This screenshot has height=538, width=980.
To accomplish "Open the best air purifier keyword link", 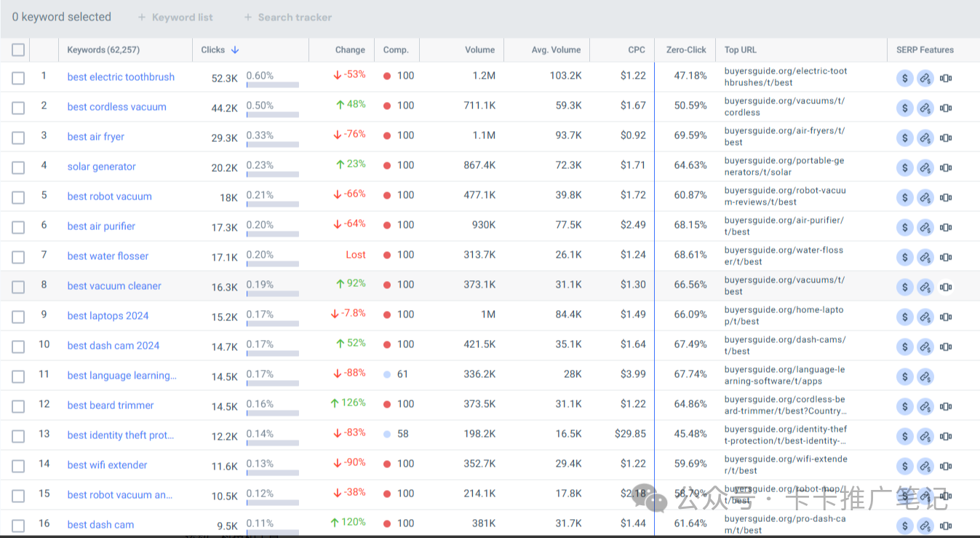I will [x=101, y=226].
